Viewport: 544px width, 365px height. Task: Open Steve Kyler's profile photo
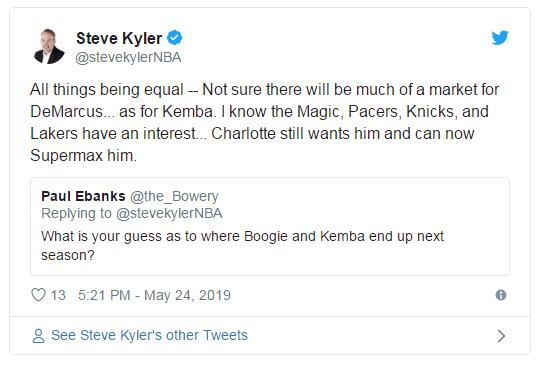pyautogui.click(x=49, y=46)
